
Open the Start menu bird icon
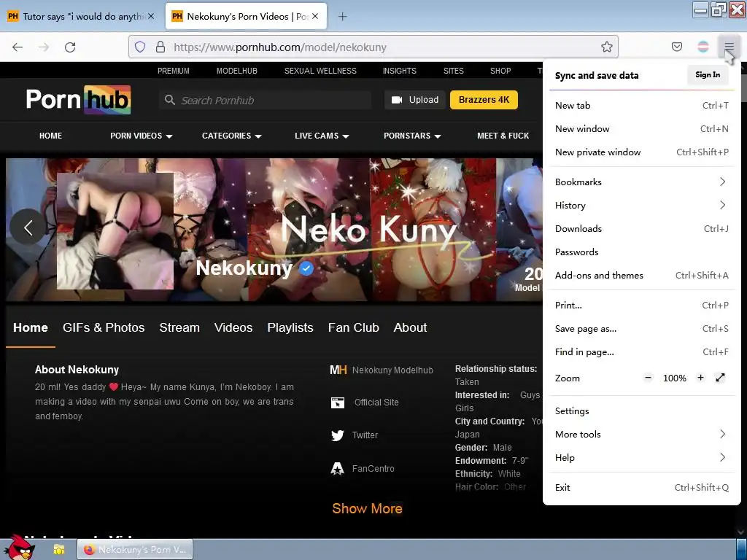(20, 548)
